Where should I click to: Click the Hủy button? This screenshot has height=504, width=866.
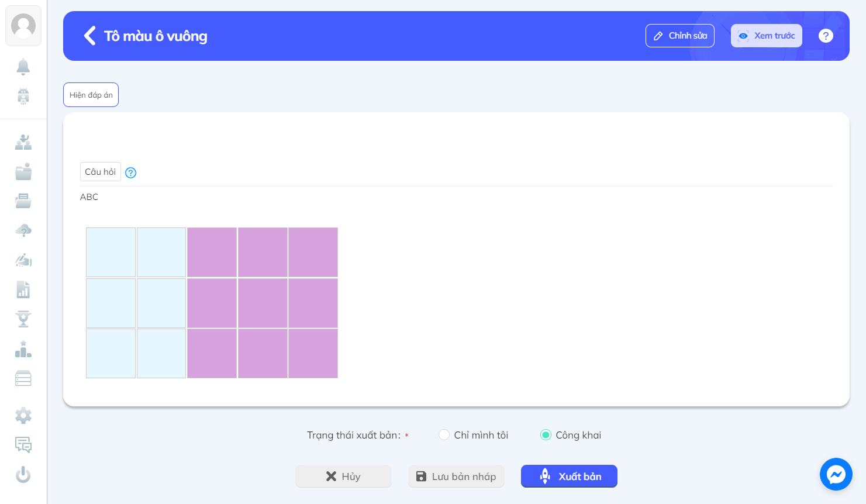tap(343, 476)
